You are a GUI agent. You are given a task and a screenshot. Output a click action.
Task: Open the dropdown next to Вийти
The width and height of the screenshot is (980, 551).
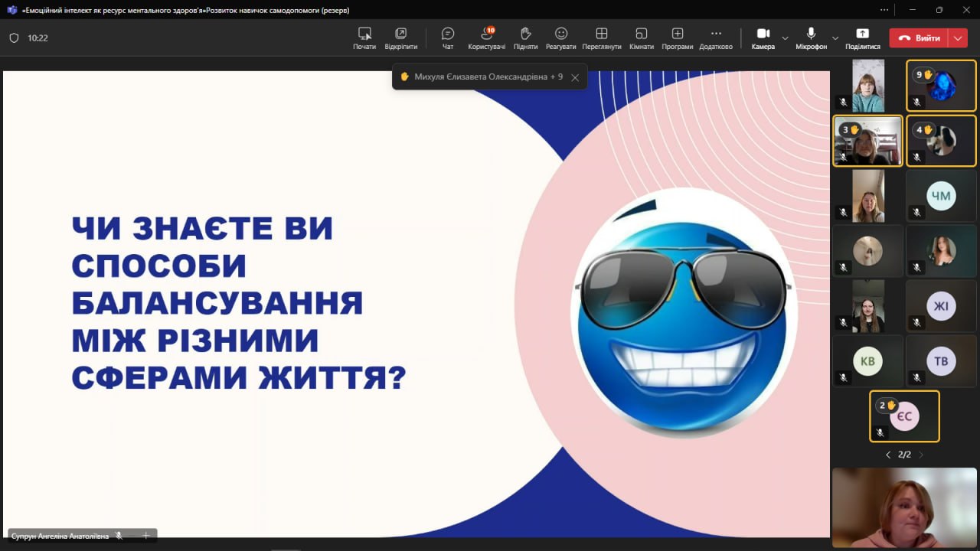click(x=958, y=37)
